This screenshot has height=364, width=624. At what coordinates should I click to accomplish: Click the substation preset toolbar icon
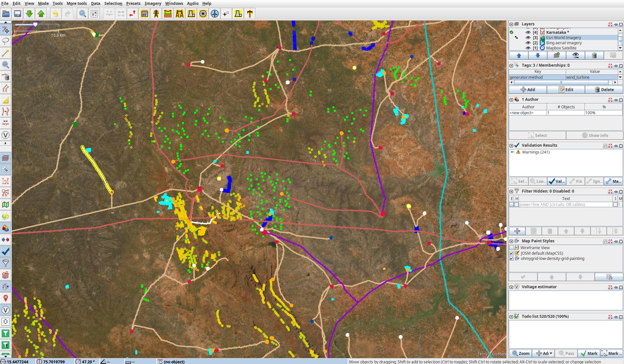pyautogui.click(x=144, y=14)
